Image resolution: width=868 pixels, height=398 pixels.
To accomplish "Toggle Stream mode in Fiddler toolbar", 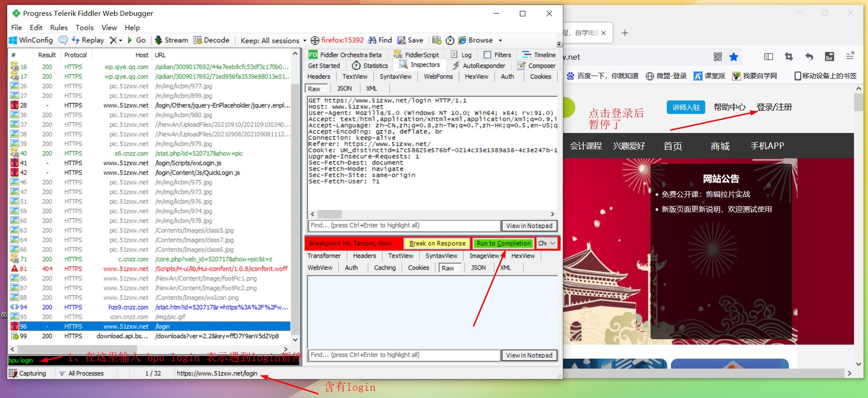I will (x=171, y=40).
